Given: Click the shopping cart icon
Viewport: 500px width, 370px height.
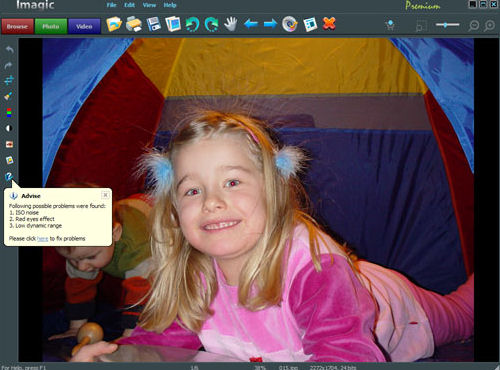Looking at the screenshot, I should [390, 25].
